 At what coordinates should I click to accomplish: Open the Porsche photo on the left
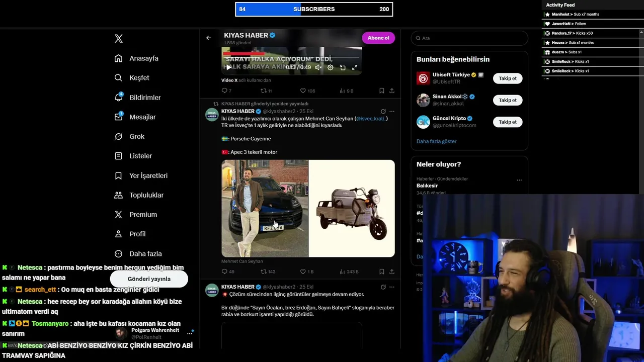click(x=265, y=209)
